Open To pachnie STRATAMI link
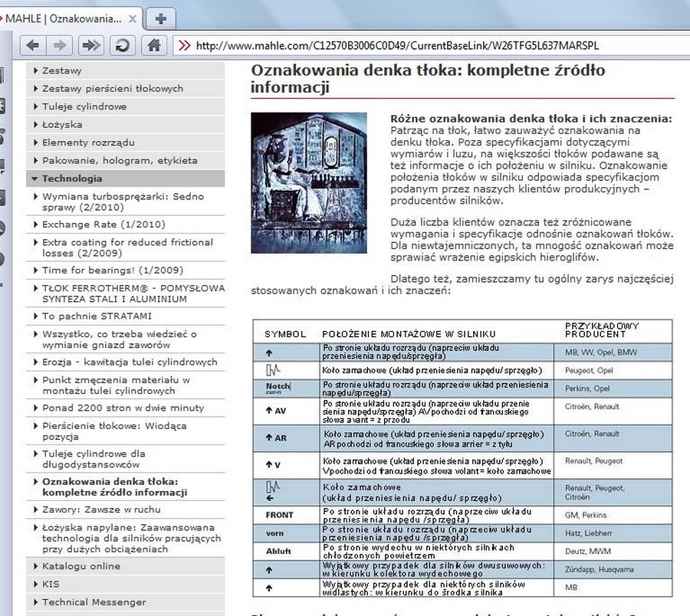690x616 pixels. click(x=97, y=316)
